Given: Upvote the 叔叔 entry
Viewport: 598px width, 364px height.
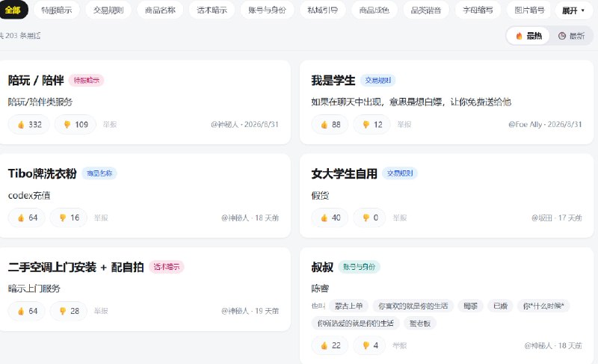Looking at the screenshot, I should [330, 345].
